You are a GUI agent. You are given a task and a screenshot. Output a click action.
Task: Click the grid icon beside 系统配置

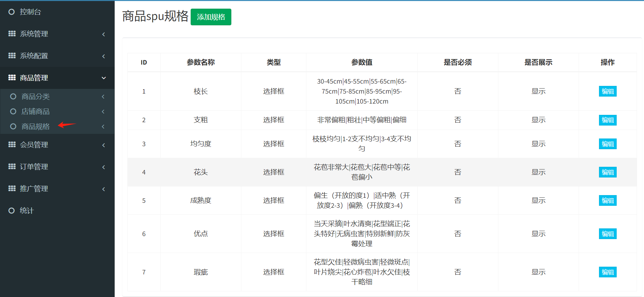coord(12,56)
